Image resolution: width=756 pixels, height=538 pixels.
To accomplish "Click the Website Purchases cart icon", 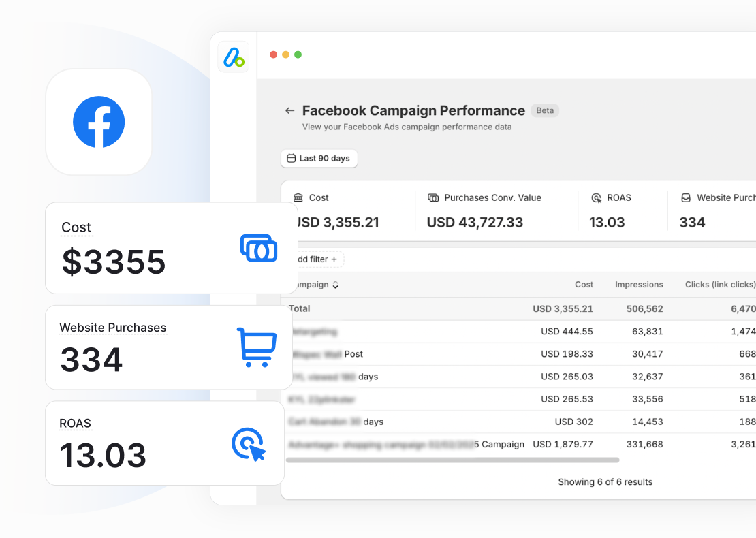I will [x=256, y=347].
